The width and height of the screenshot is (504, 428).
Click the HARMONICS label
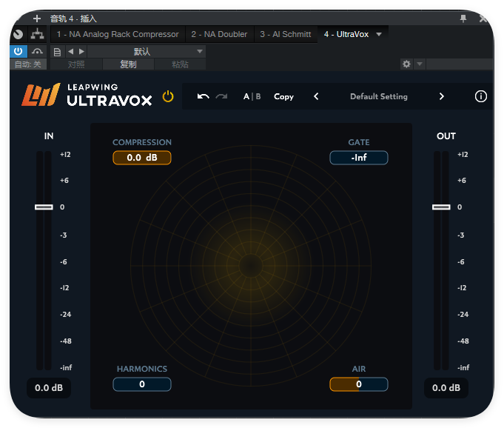142,369
